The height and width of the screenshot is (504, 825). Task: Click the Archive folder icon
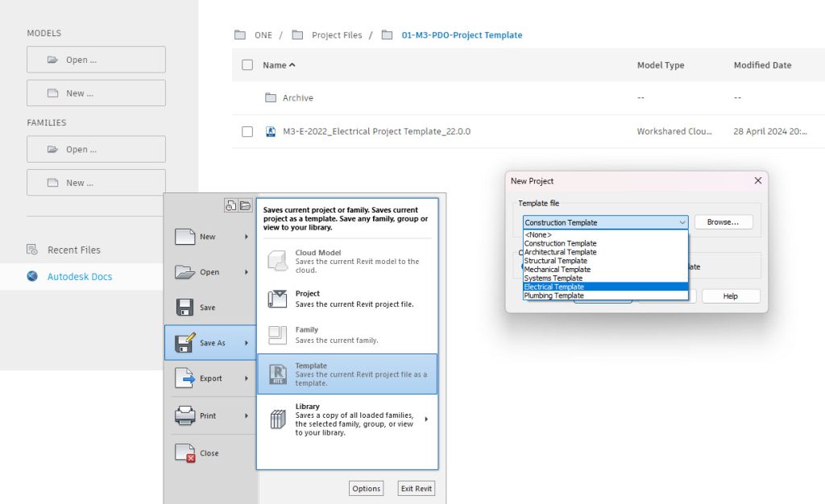point(271,97)
